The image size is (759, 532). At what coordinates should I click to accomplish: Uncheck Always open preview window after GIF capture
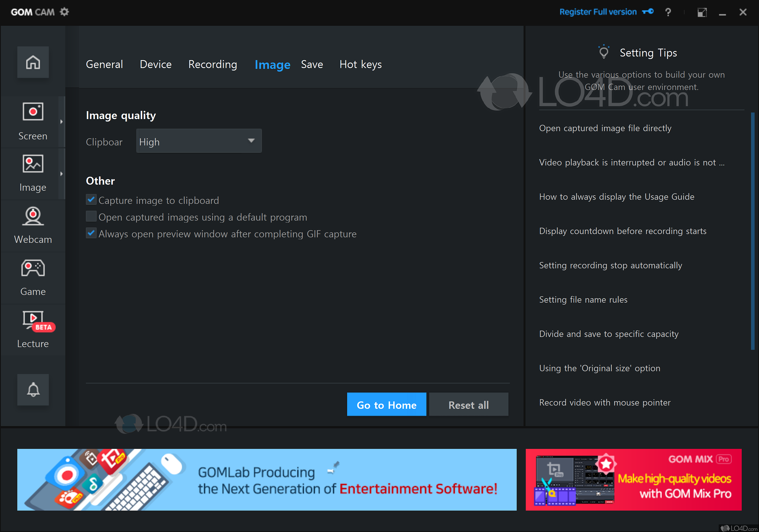point(91,233)
